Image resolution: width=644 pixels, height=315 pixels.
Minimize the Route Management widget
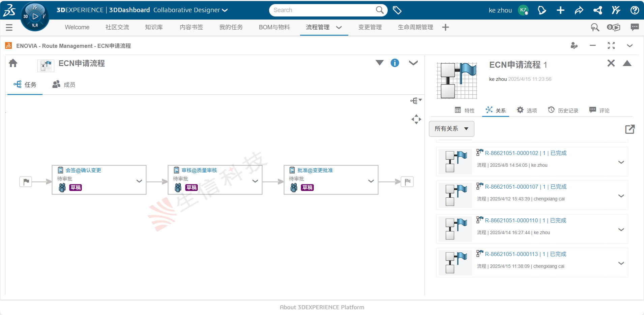click(x=593, y=45)
